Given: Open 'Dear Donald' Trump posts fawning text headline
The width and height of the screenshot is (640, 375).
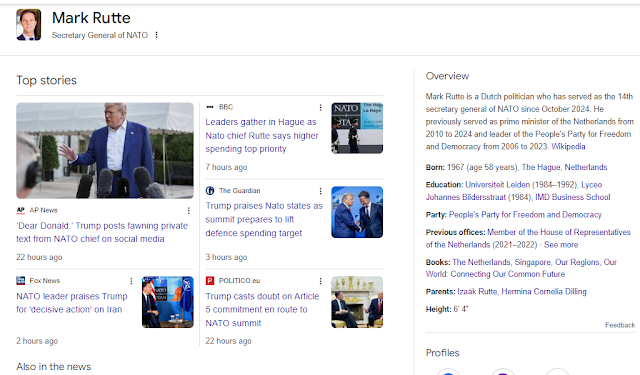Looking at the screenshot, I should 102,232.
